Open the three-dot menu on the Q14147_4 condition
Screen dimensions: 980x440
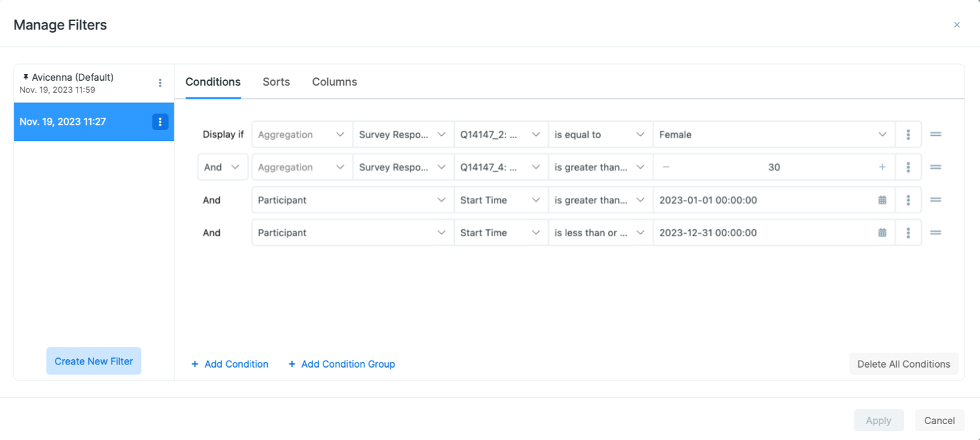[x=908, y=167]
